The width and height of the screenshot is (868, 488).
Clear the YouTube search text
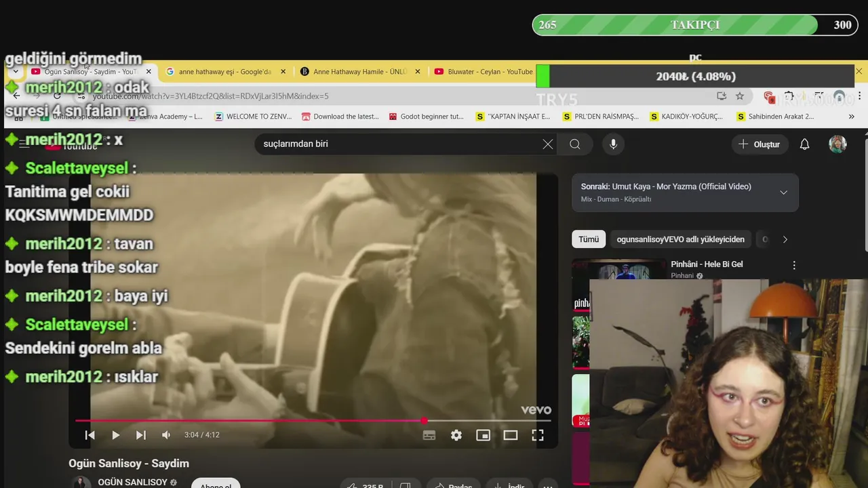tap(548, 144)
